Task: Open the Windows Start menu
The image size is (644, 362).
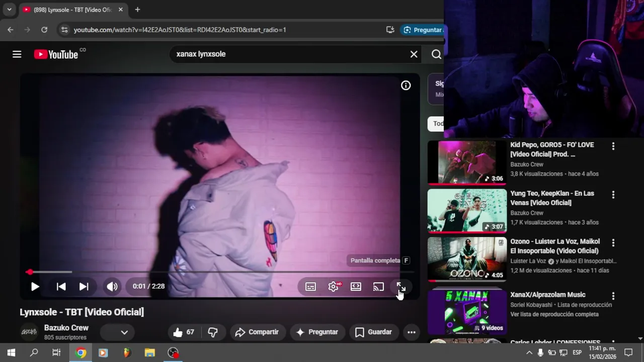Action: click(11, 352)
